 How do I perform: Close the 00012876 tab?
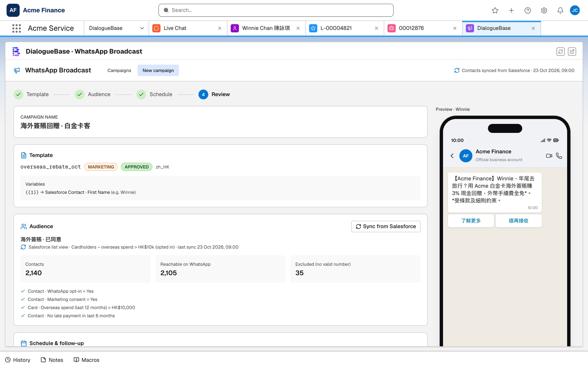coord(455,28)
